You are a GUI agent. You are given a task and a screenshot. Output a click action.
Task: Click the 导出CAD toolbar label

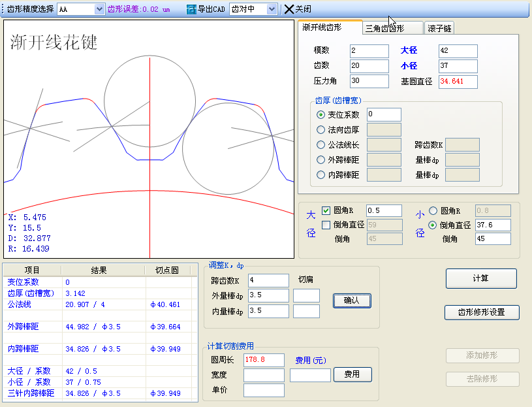tap(211, 9)
